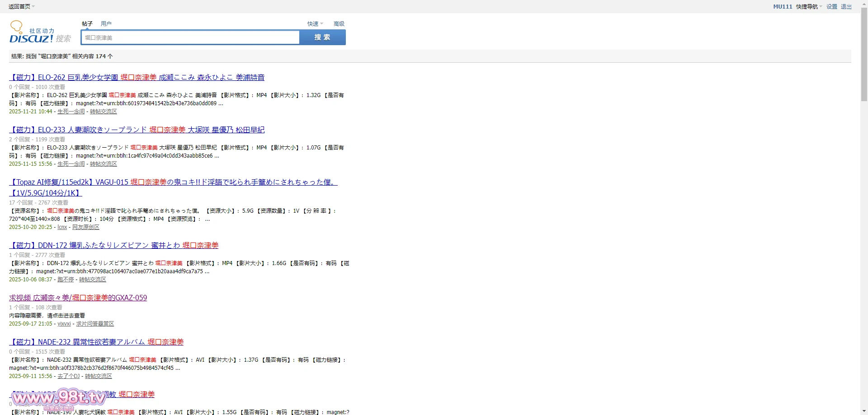
Task: Switch to the 帖子 search tab
Action: point(87,24)
